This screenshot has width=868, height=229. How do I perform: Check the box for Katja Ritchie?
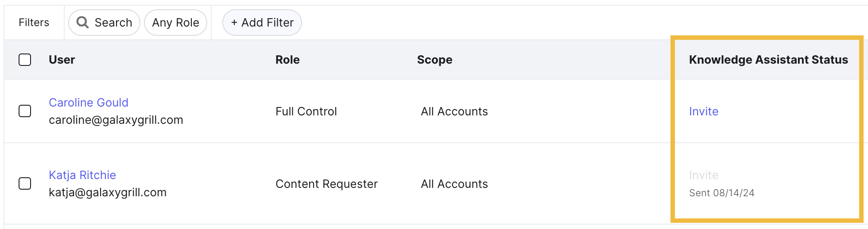coord(25,183)
